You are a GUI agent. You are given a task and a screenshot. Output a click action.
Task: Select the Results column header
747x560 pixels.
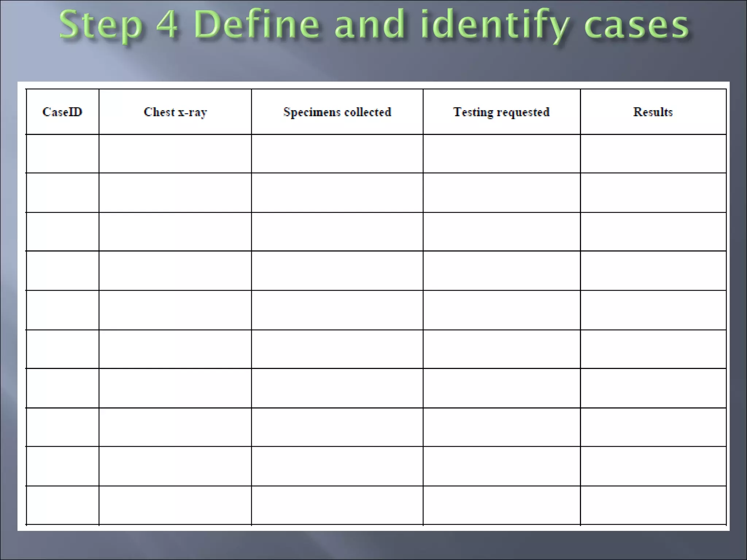pos(653,112)
